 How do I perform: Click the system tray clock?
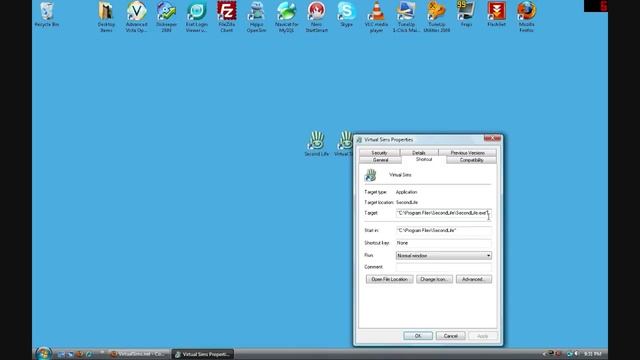(592, 354)
